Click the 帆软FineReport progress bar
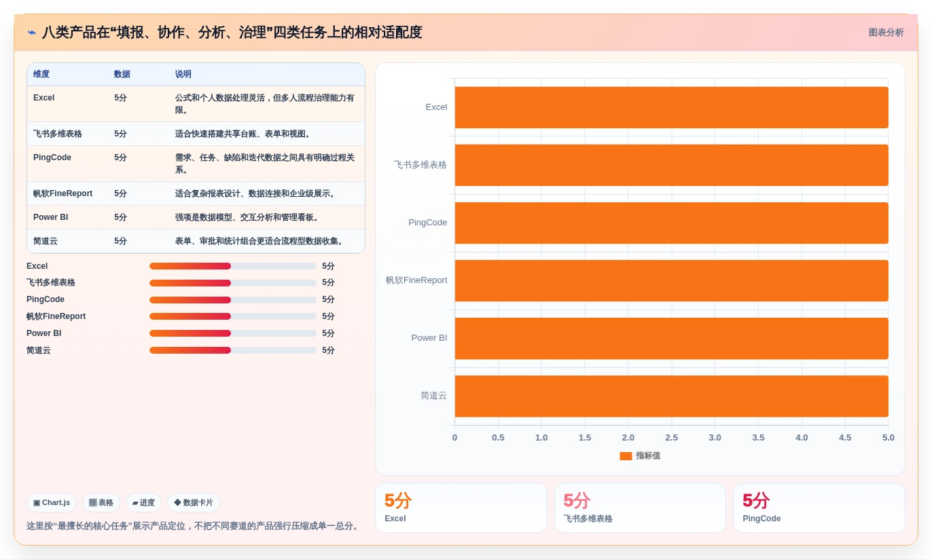This screenshot has height=560, width=932. (x=233, y=316)
